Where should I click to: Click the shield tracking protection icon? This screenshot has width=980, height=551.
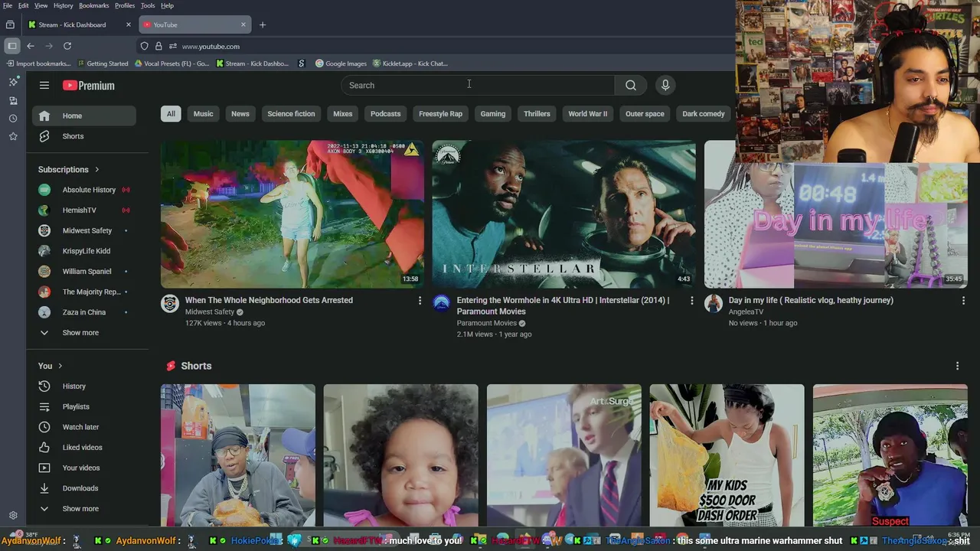[144, 46]
